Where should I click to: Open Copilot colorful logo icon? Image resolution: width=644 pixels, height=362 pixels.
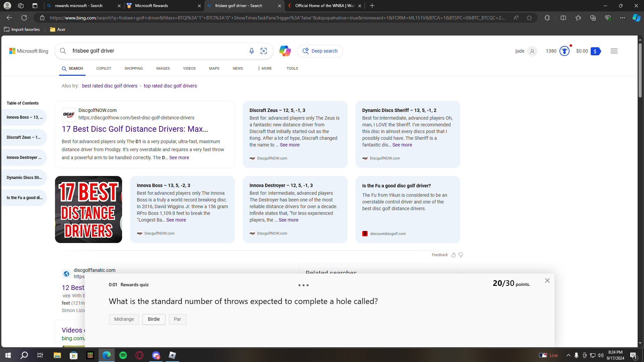285,51
